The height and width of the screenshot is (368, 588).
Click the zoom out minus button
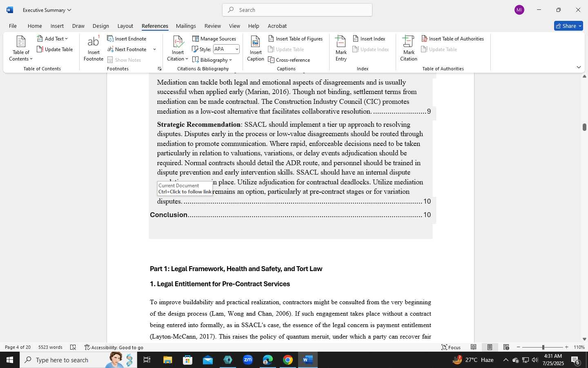tap(519, 347)
